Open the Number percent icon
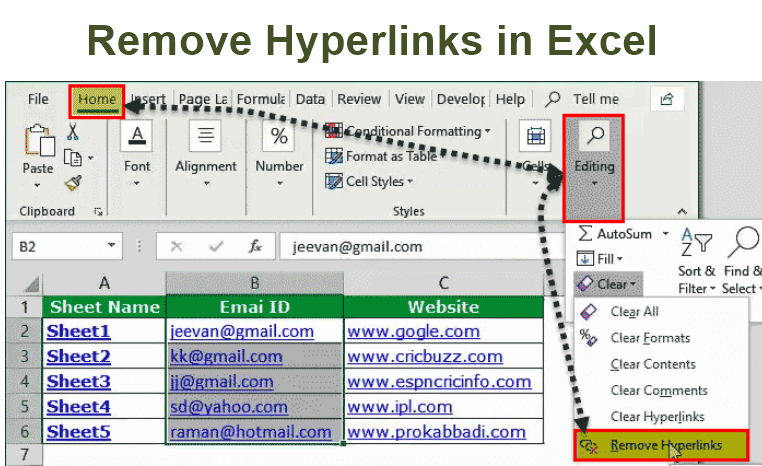Image resolution: width=762 pixels, height=466 pixels. point(279,136)
